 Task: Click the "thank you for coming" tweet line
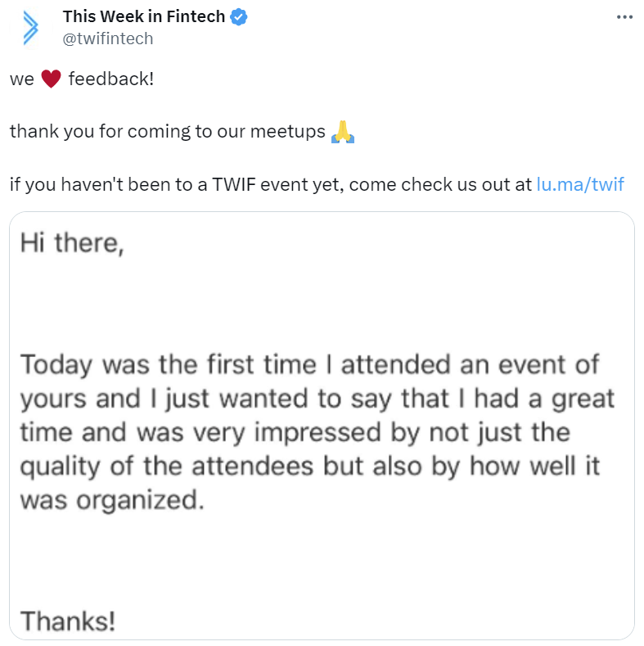[168, 132]
